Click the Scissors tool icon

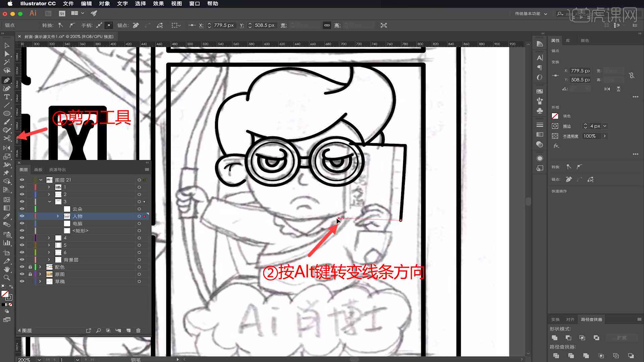tap(6, 137)
